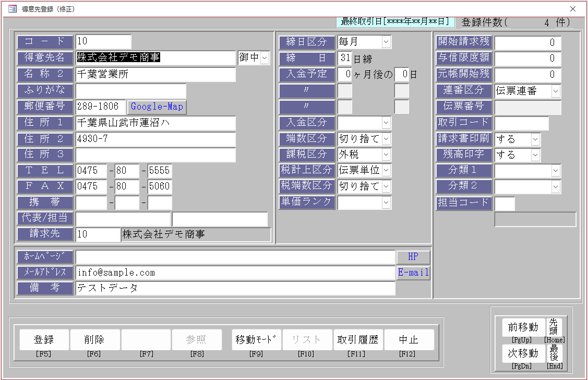
Task: Go to previous record with 前移動
Action: pyautogui.click(x=523, y=327)
